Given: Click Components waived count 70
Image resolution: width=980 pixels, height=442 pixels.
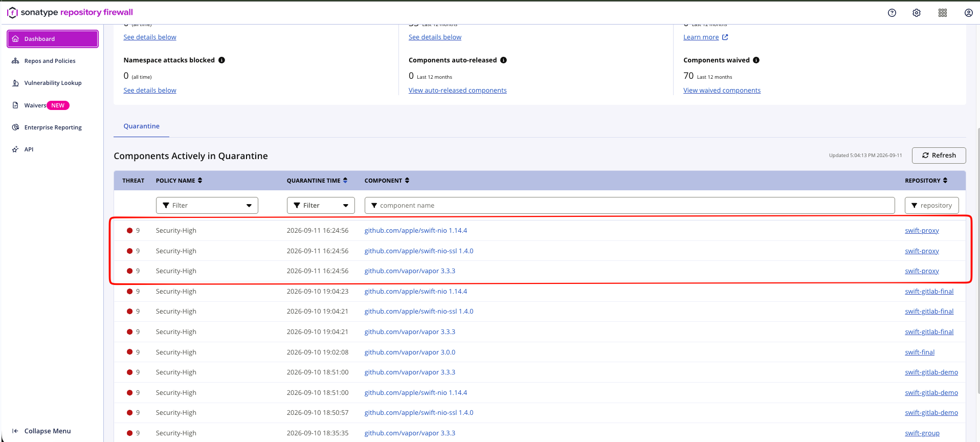Looking at the screenshot, I should 688,76.
